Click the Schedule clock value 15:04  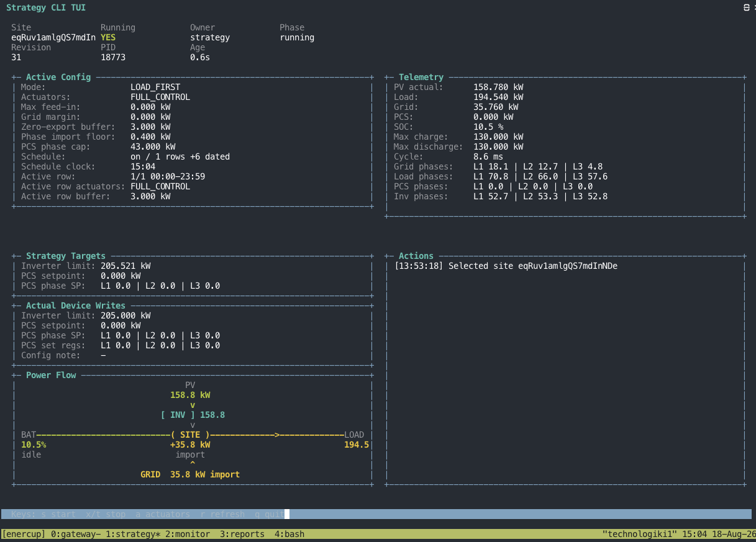[143, 166]
